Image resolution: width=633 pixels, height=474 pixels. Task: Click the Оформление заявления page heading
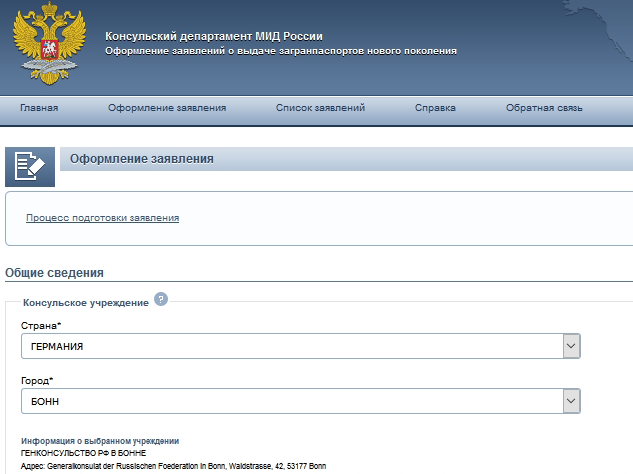[x=142, y=159]
